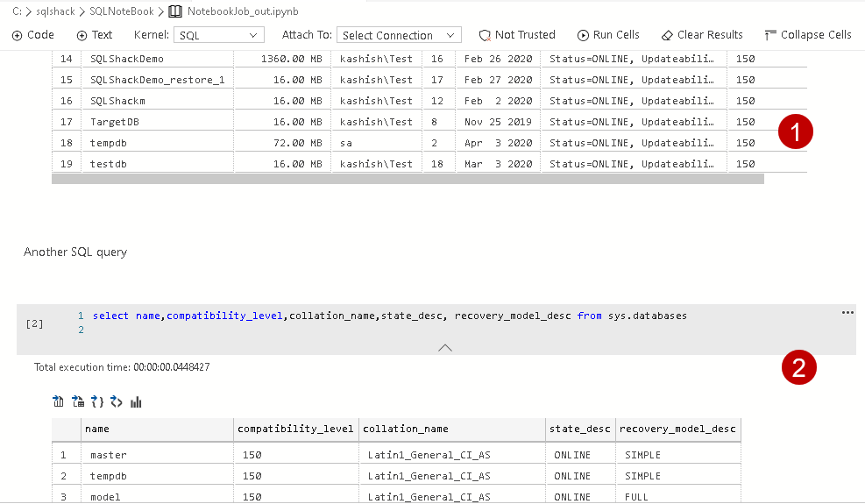The height and width of the screenshot is (504, 865).
Task: Open the cell's three-dot more actions menu
Action: coord(847,312)
